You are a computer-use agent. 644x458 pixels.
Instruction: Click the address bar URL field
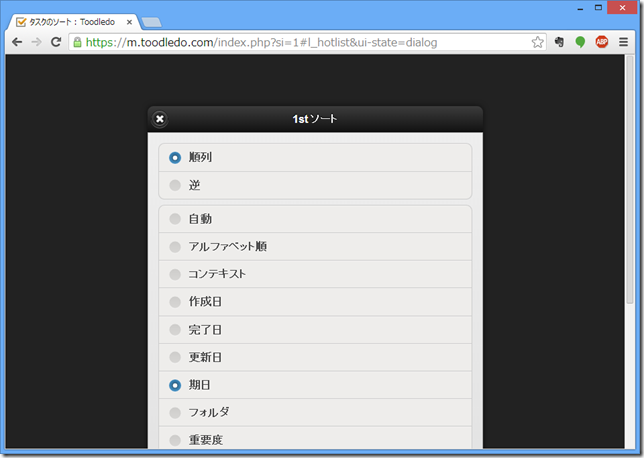point(307,42)
